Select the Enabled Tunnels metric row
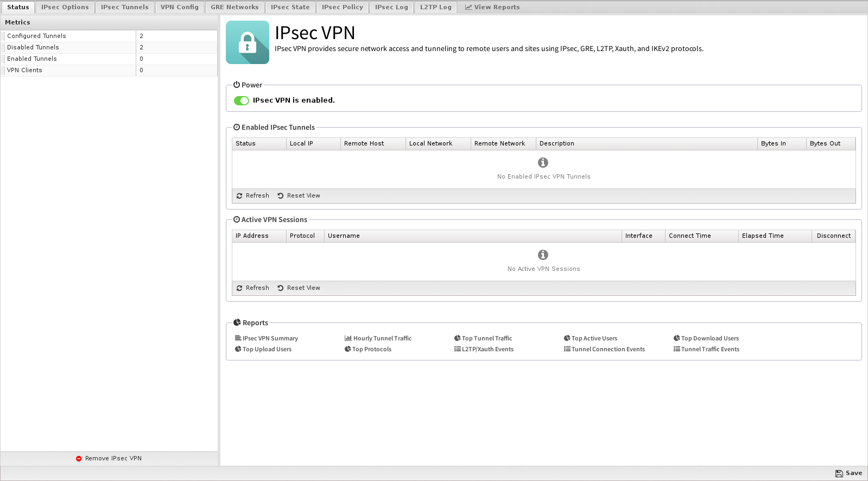Screen dimensions: 868x481 pyautogui.click(x=109, y=59)
